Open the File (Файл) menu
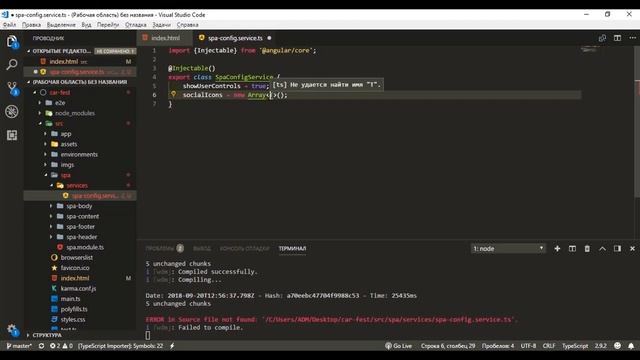Viewport: 640px width, 360px height. click(x=9, y=25)
